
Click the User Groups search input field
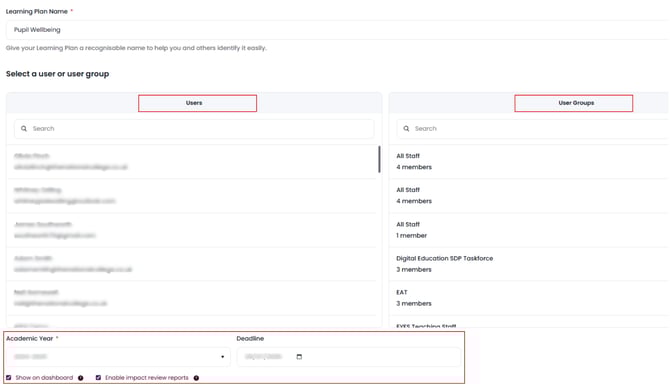coord(533,129)
